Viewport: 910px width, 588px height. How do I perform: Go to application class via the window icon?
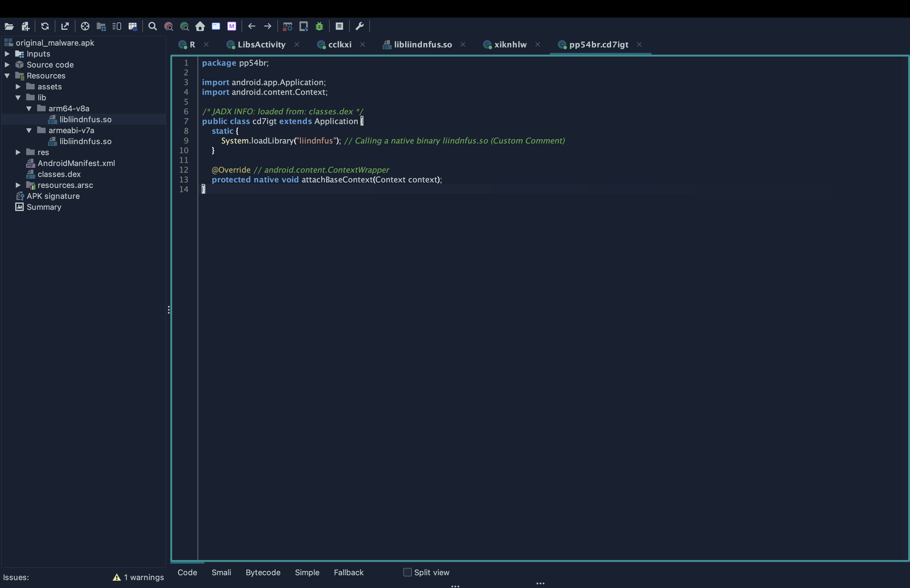tap(216, 26)
